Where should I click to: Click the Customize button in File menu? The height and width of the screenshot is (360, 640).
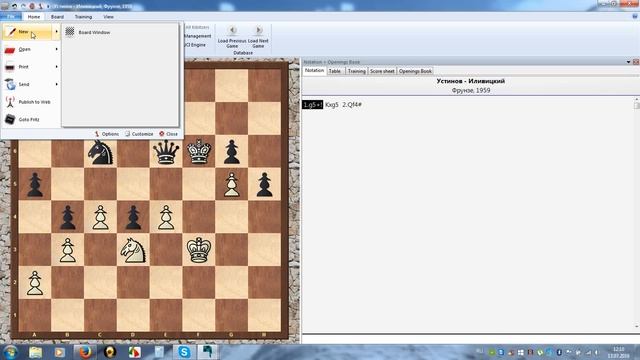tap(139, 134)
